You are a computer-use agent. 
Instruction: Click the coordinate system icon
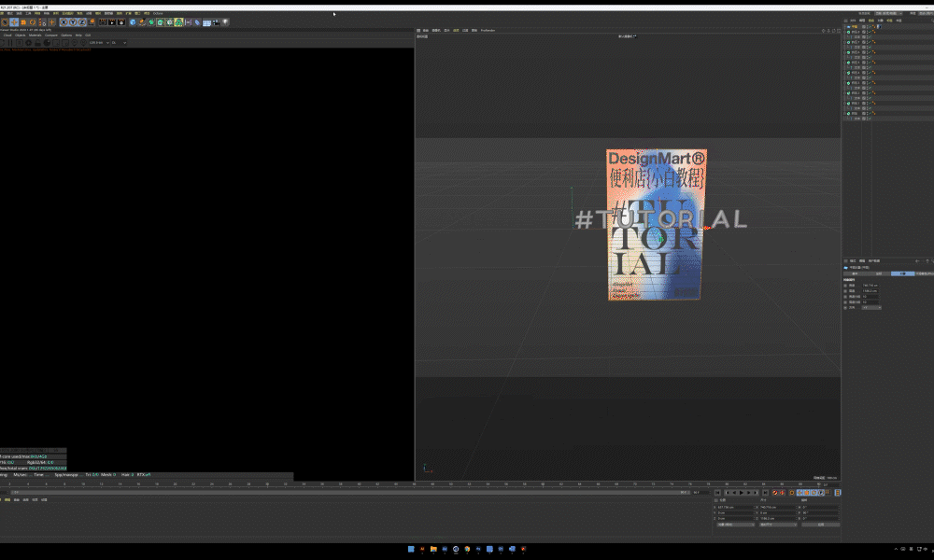92,22
